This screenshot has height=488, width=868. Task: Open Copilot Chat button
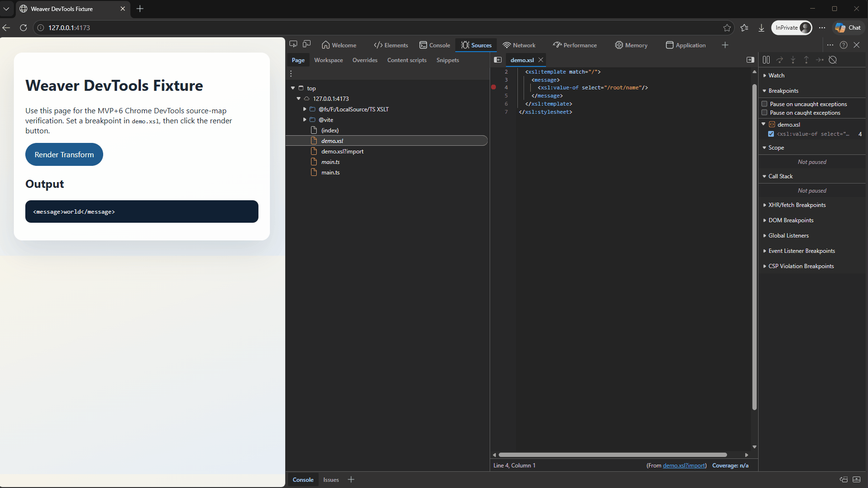coord(848,28)
